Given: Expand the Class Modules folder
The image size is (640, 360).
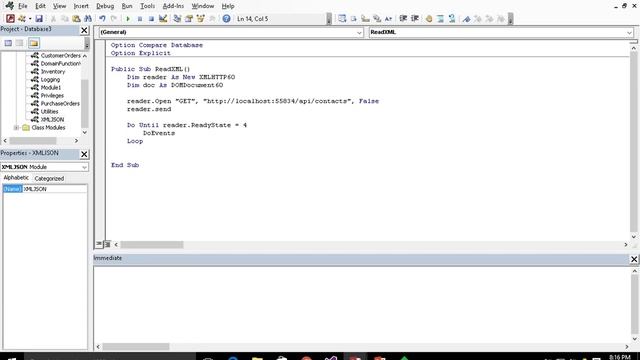Looking at the screenshot, I should click(x=16, y=128).
